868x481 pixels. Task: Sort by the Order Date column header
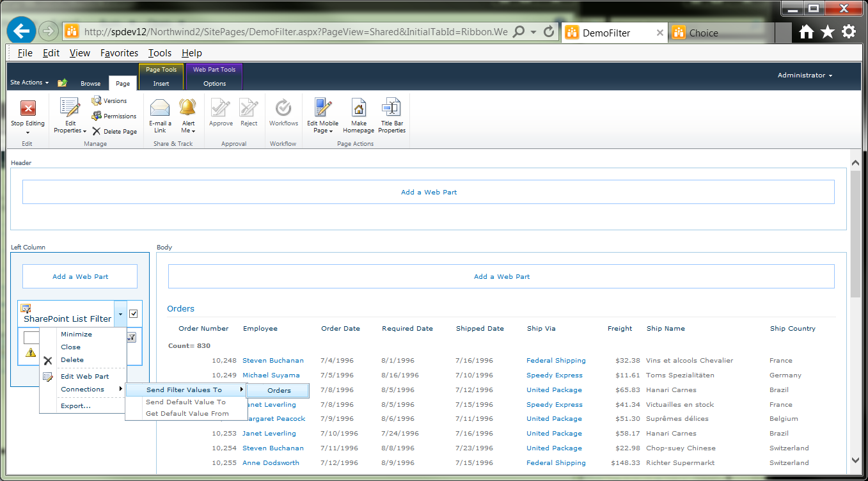340,328
